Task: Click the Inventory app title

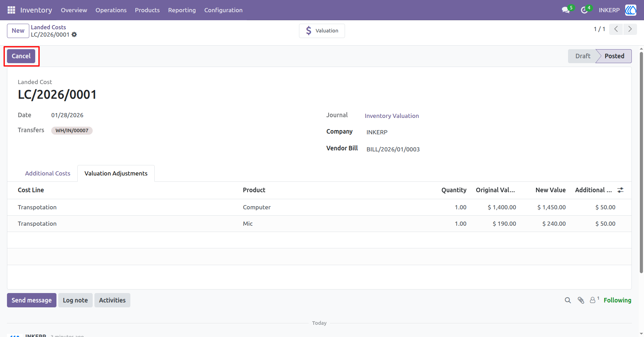Action: [36, 10]
